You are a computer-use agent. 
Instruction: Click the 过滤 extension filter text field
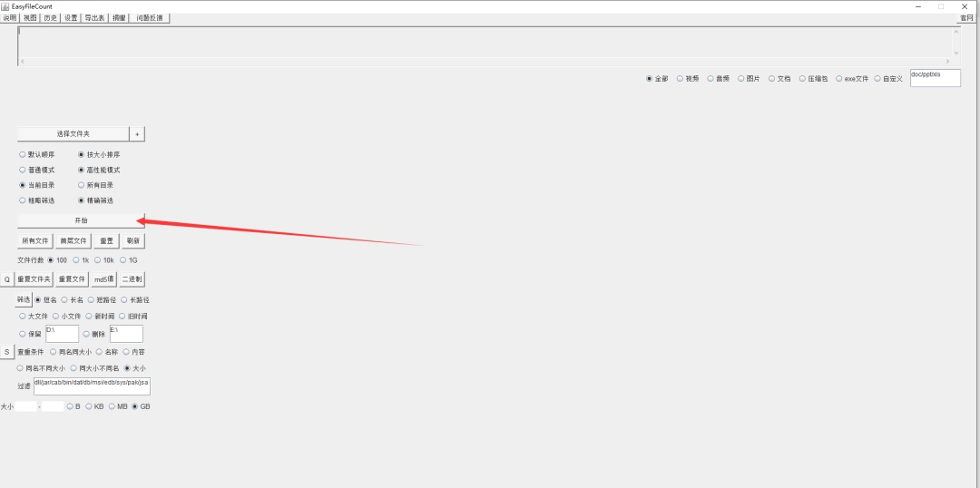92,386
